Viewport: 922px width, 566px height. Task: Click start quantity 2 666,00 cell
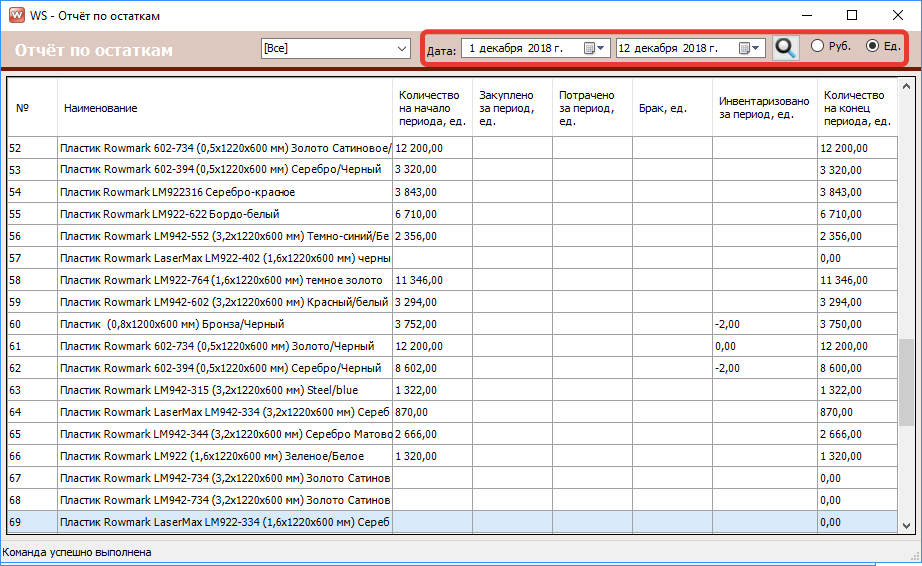tap(432, 434)
